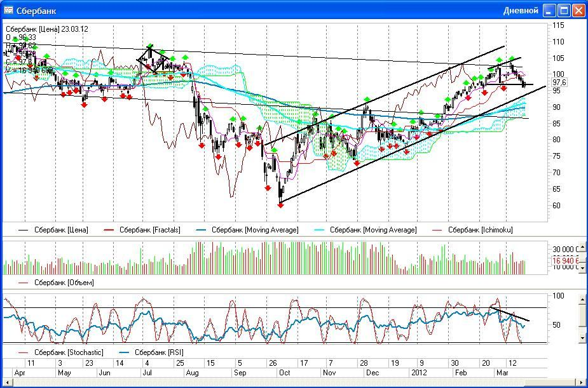Viewport: 588px width, 388px height.
Task: Click the Aug month label on the time axis
Action: coord(193,373)
